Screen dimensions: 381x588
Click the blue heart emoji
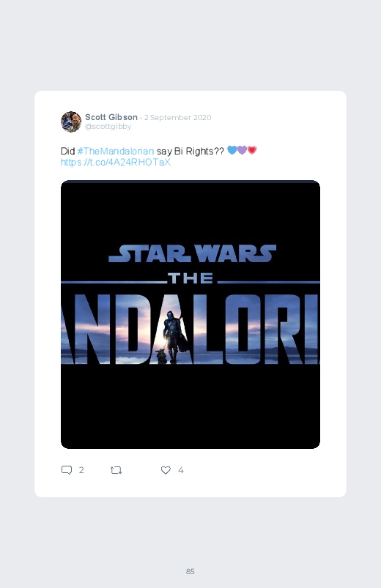pyautogui.click(x=232, y=150)
